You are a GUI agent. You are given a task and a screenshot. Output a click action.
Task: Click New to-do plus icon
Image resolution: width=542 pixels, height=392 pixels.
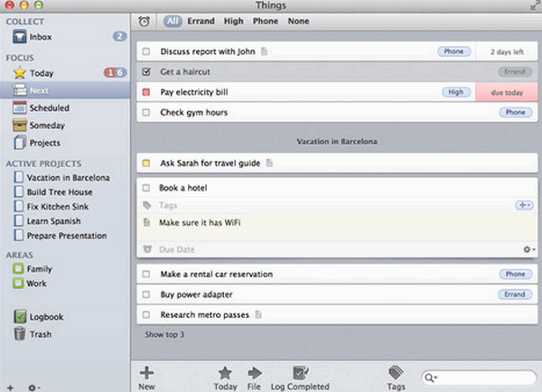146,373
